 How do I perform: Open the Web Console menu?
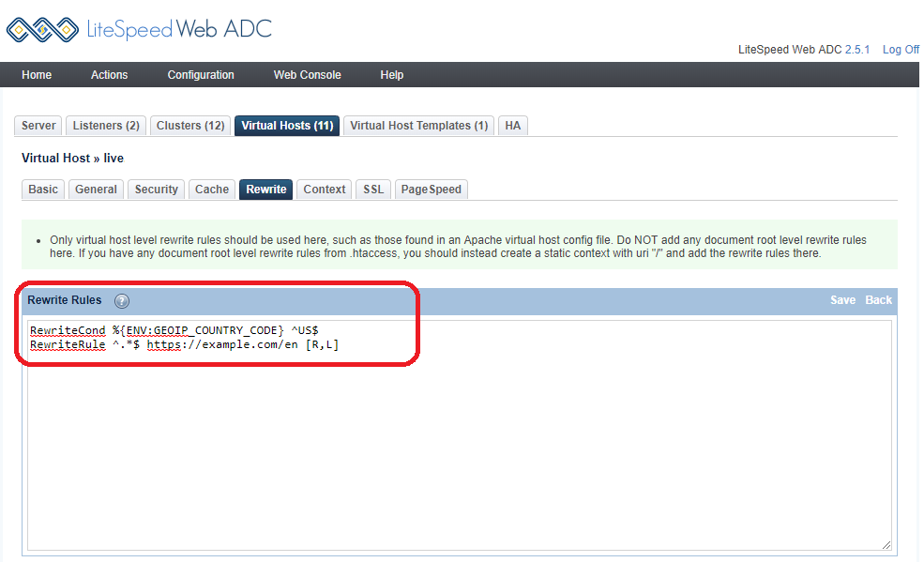click(307, 75)
